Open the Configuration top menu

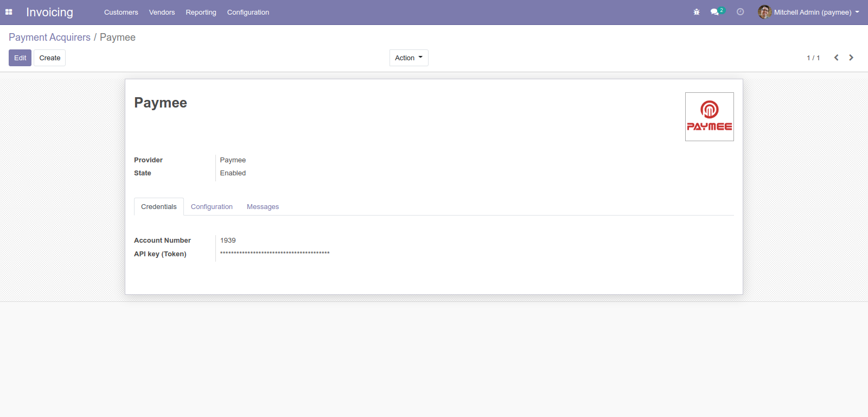click(x=248, y=12)
